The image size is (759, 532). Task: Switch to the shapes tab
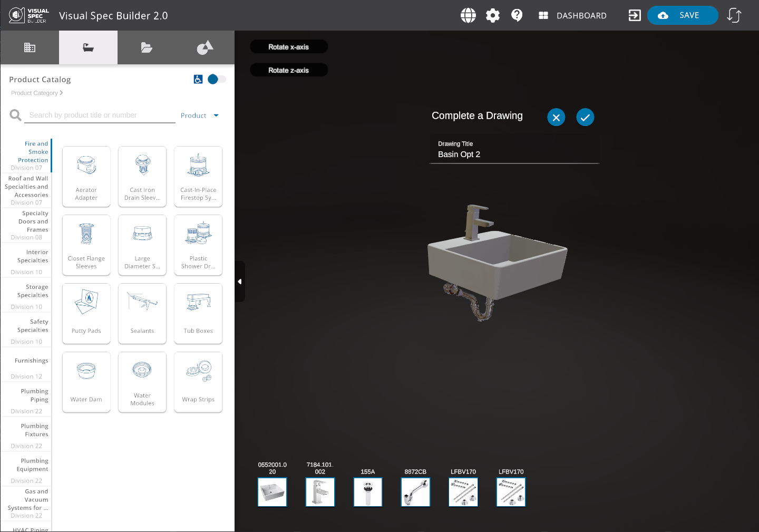[205, 47]
